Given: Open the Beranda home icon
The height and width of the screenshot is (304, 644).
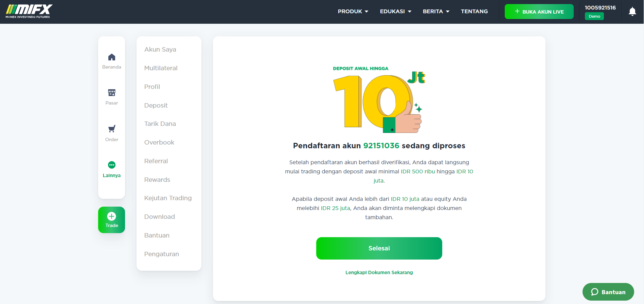Looking at the screenshot, I should (111, 57).
